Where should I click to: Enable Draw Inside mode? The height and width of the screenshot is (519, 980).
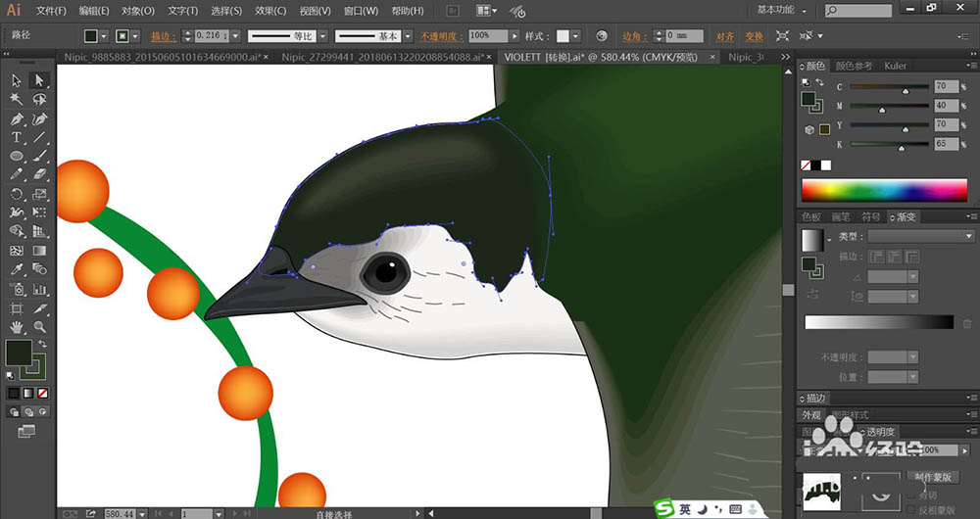(42, 412)
